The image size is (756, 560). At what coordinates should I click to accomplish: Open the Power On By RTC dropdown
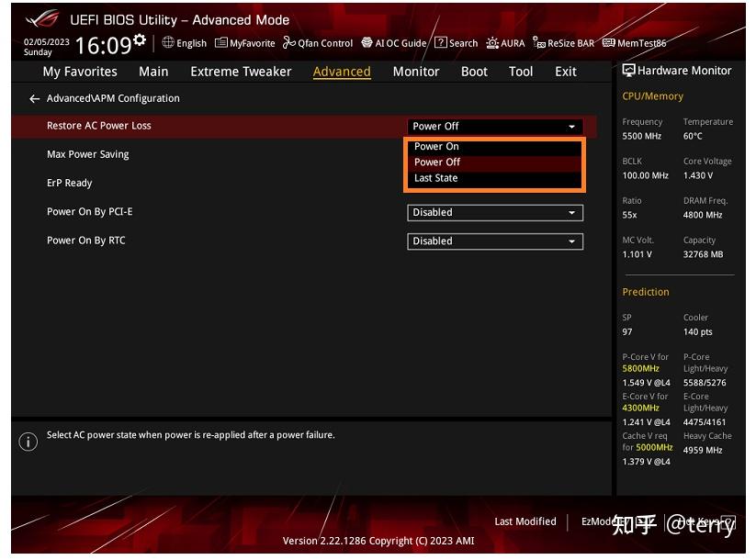click(x=494, y=241)
